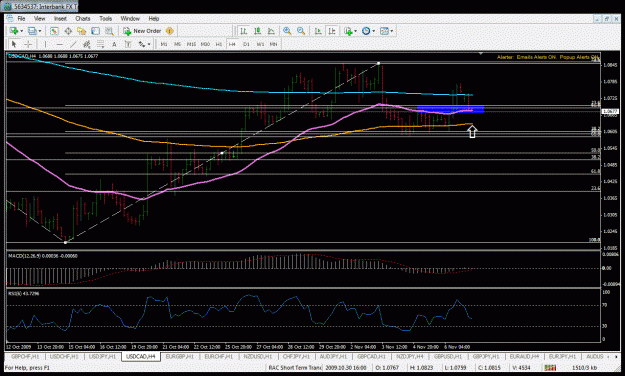Viewport: 625px width, 376px height.
Task: Toggle Chart Shift icon
Action: coord(332,31)
